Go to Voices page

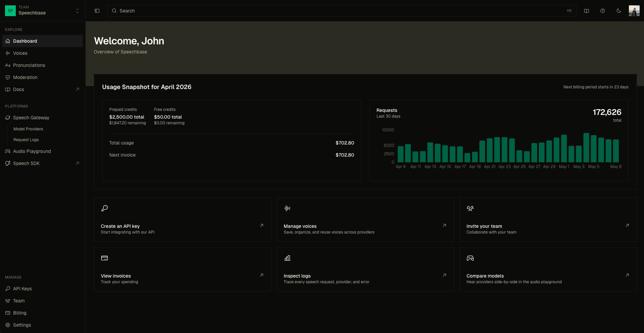(42, 53)
